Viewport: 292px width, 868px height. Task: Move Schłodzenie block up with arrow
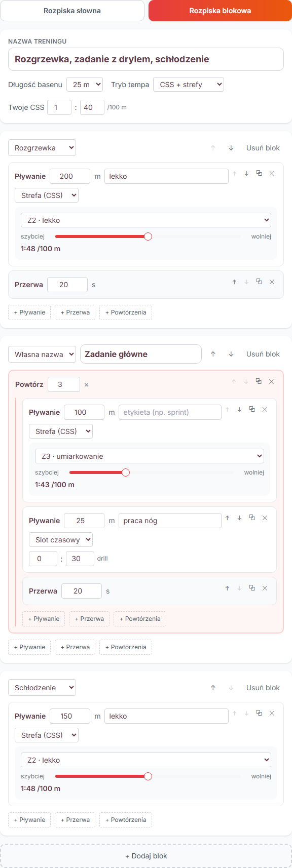pyautogui.click(x=213, y=688)
